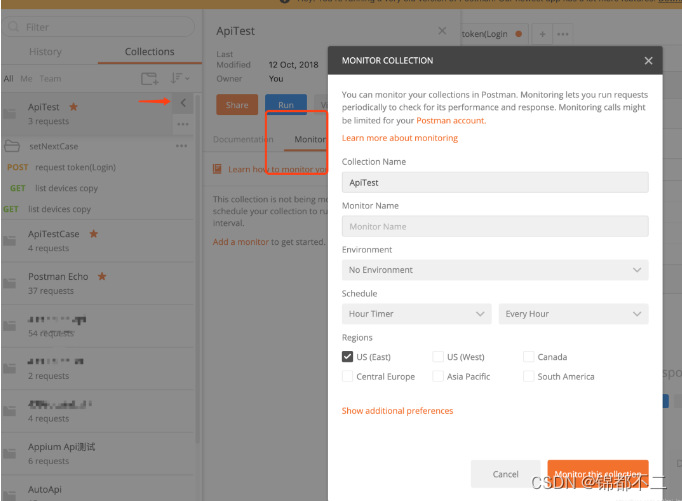Click the new collection folder icon
The width and height of the screenshot is (682, 501).
click(x=149, y=78)
